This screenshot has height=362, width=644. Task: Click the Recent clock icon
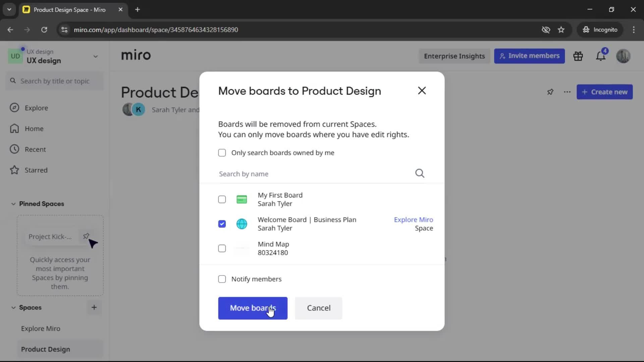click(14, 149)
